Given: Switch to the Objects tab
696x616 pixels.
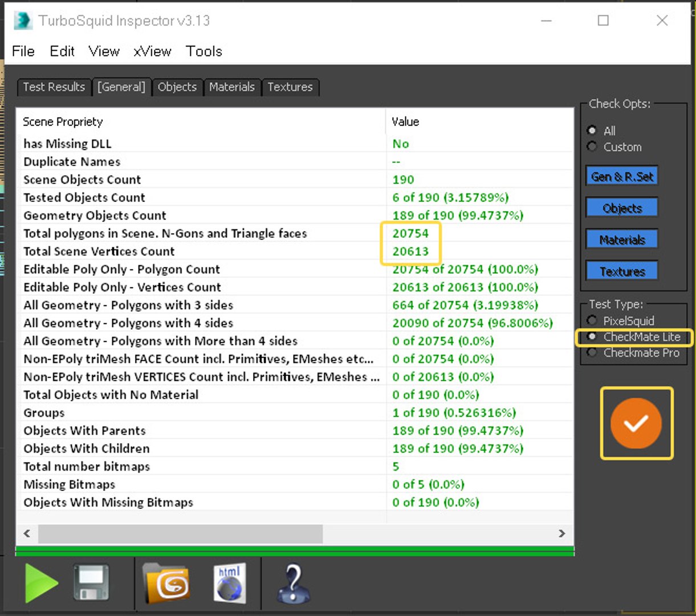Looking at the screenshot, I should click(177, 87).
